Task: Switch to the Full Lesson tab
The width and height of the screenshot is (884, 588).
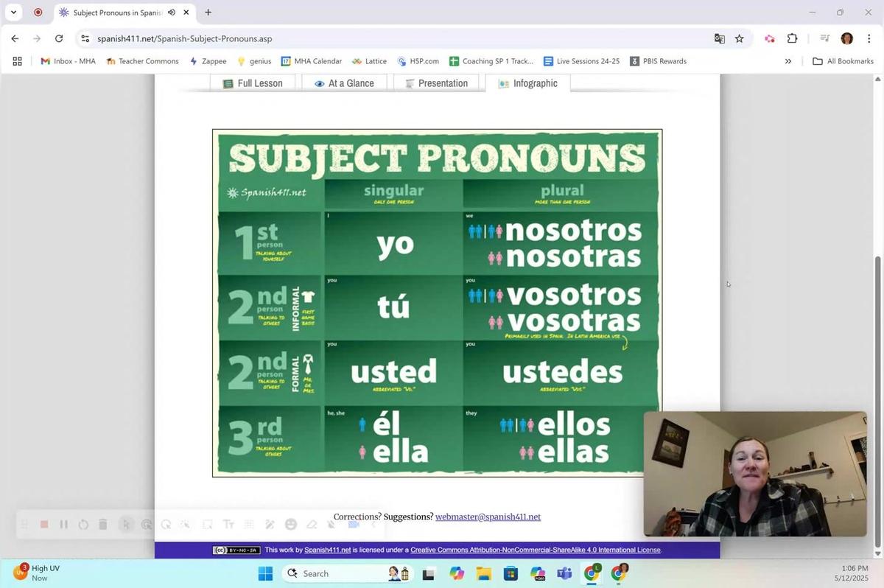Action: click(x=253, y=83)
